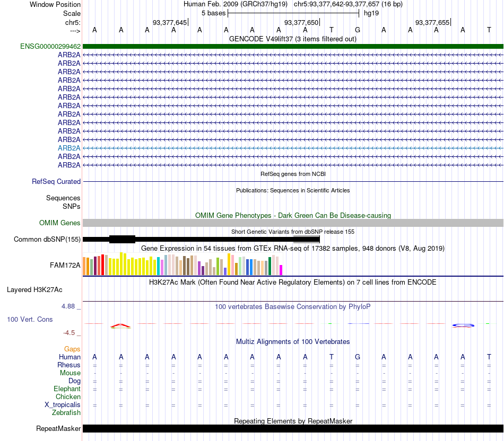Viewport: 504px width, 441px height.
Task: Open the RefSeq Curated track label
Action: coord(56,181)
